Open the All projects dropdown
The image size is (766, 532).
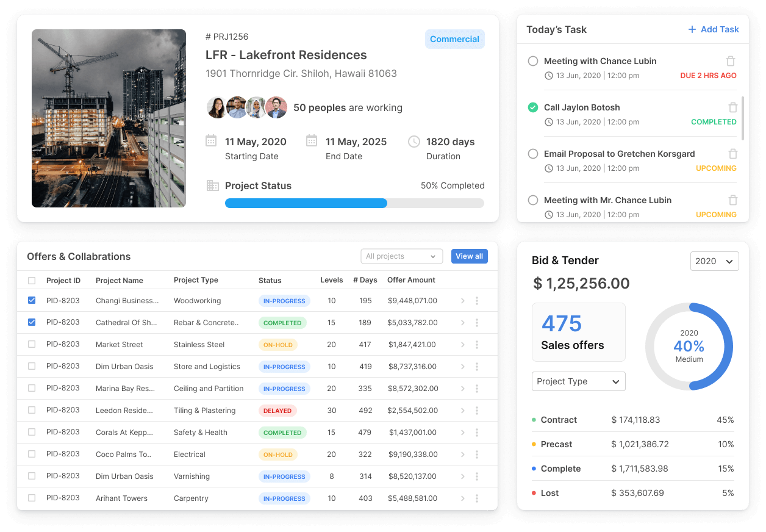[x=401, y=256]
